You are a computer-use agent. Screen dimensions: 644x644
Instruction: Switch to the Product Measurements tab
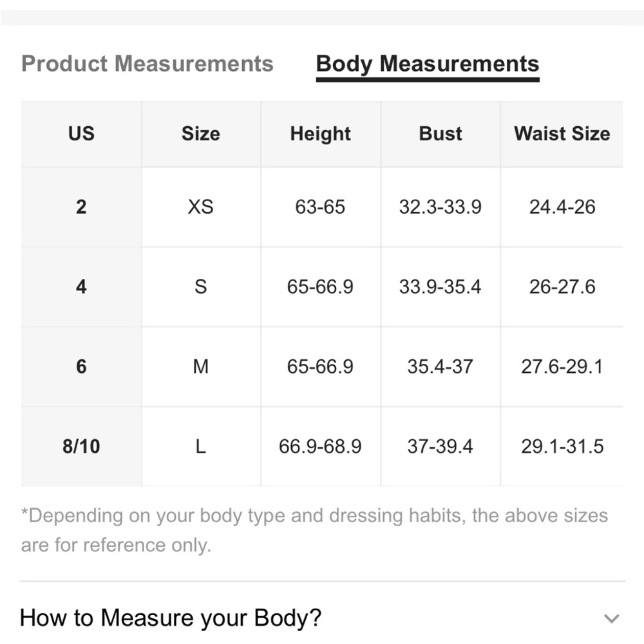147,64
